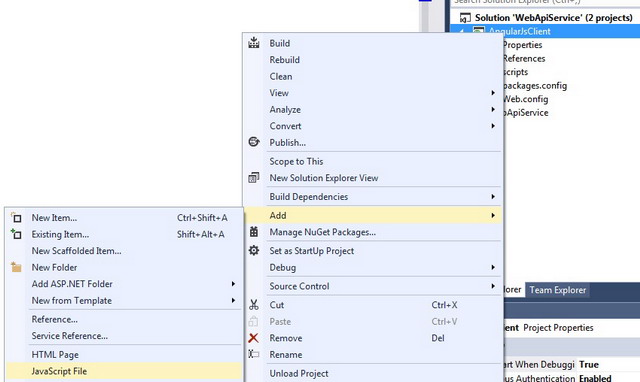This screenshot has height=382, width=640.
Task: Expand the Add ASP.NET Folder submenu arrow
Action: [x=233, y=284]
